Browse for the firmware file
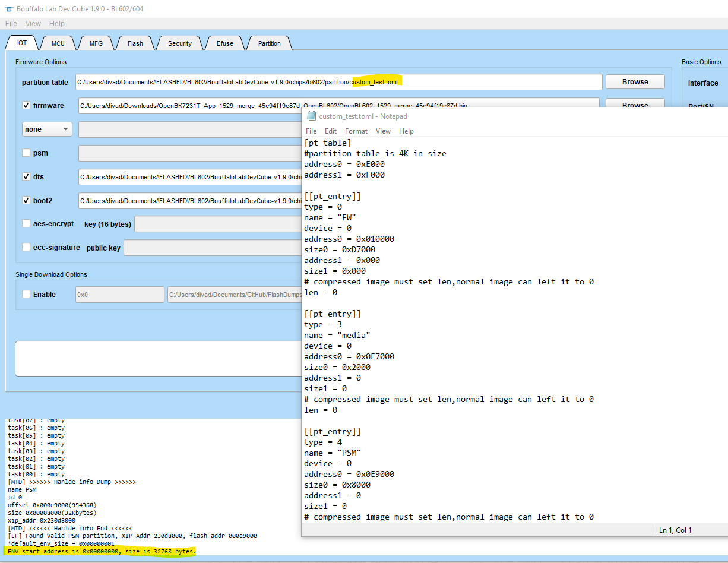 click(635, 104)
